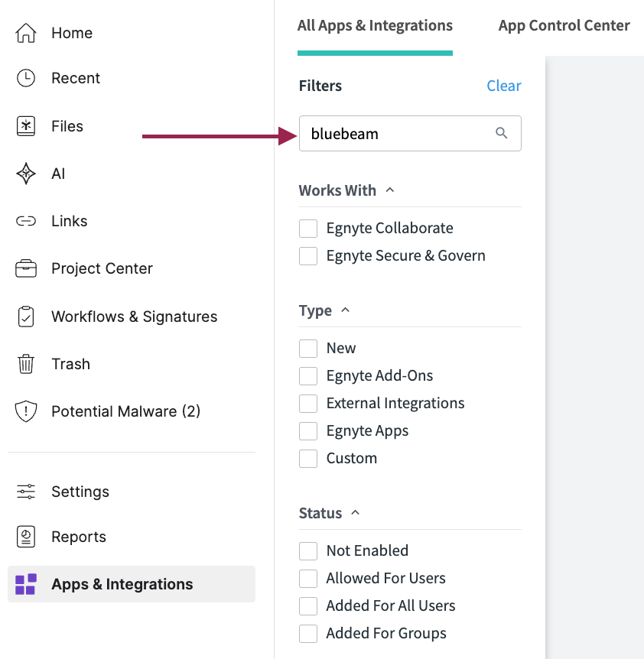Open Project Center page
This screenshot has height=659, width=644.
coord(102,268)
